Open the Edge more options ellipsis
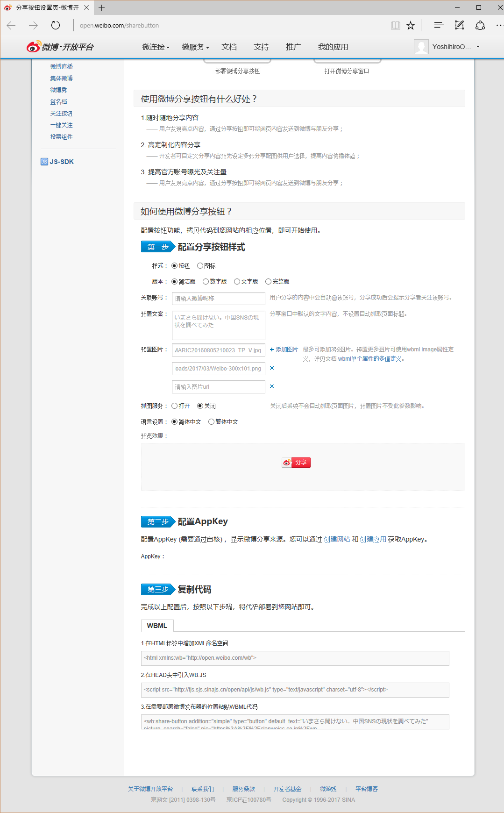Viewport: 504px width, 813px height. (x=499, y=25)
